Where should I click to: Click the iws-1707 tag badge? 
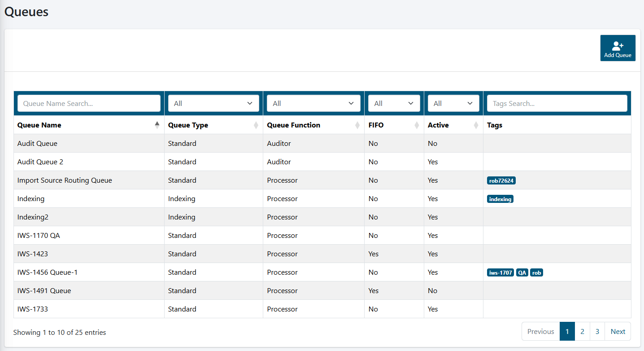[x=500, y=272]
